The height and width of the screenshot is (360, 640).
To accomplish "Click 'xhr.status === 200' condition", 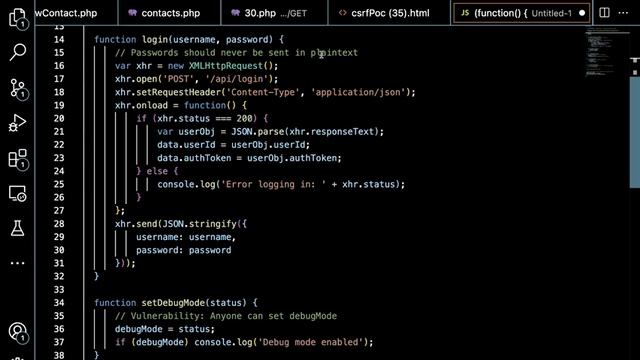I will tap(205, 118).
